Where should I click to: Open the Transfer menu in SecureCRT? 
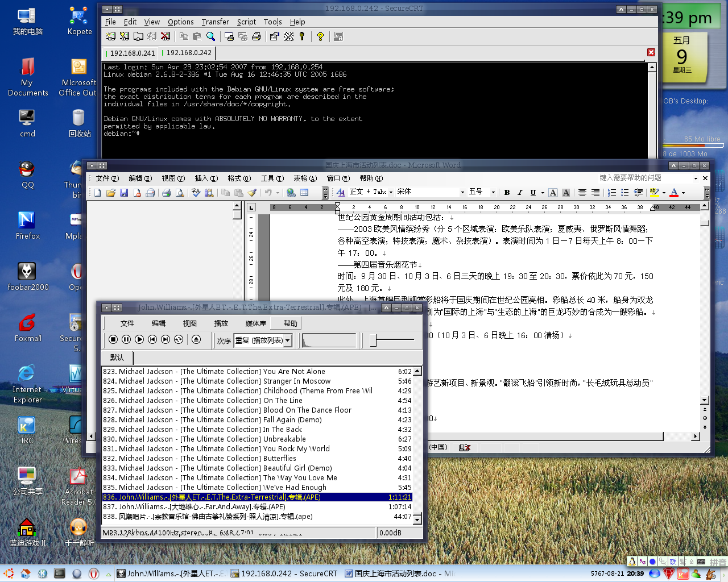pos(215,22)
